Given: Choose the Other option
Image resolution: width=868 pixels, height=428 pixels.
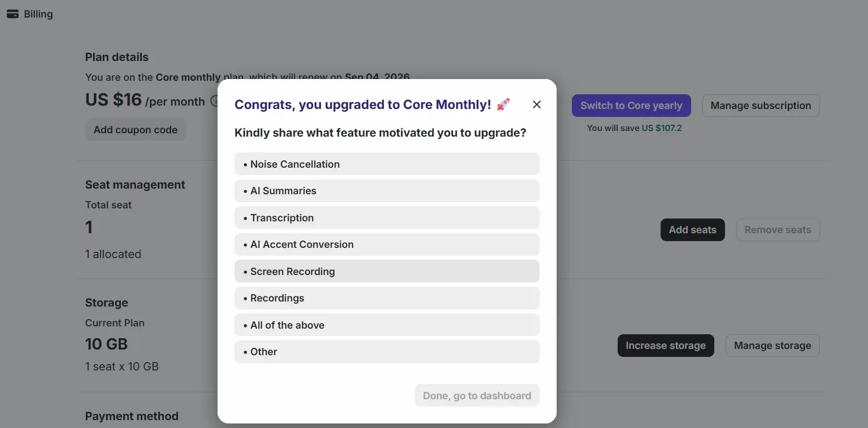Looking at the screenshot, I should [387, 352].
